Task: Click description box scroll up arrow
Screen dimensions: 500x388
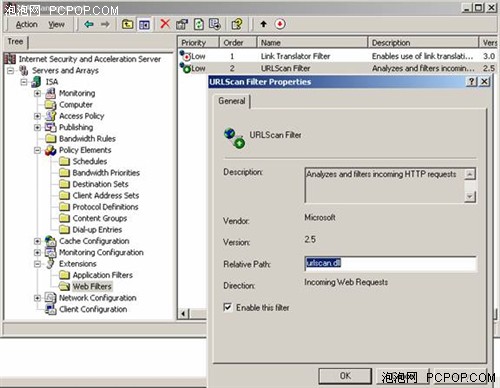Action: 470,174
